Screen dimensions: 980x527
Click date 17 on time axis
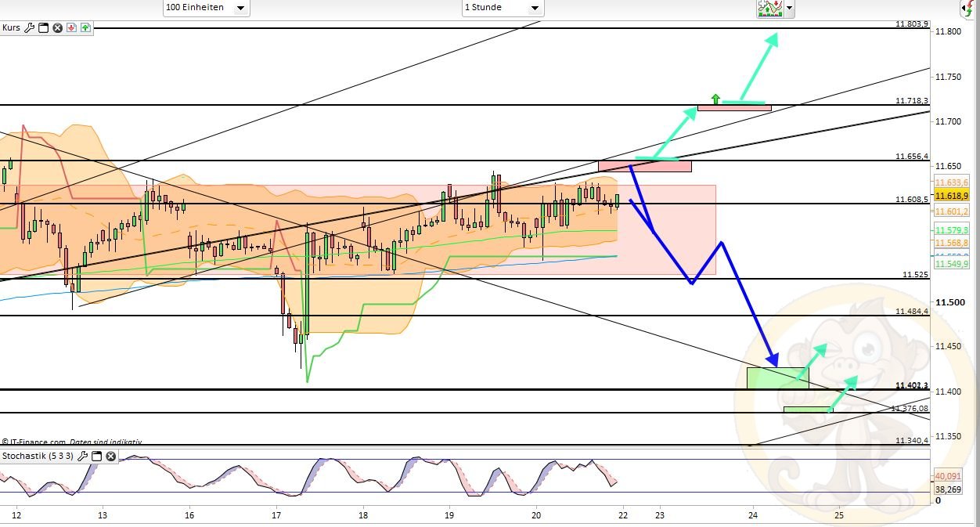point(276,515)
